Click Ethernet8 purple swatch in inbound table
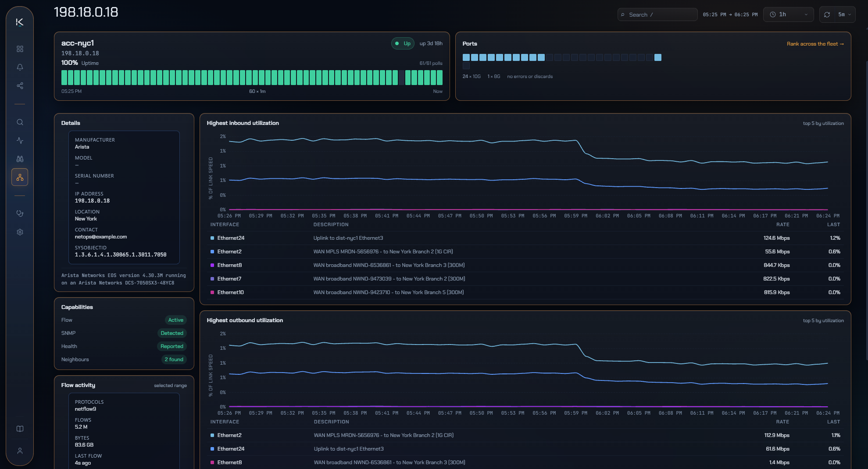The height and width of the screenshot is (469, 868). (x=212, y=265)
